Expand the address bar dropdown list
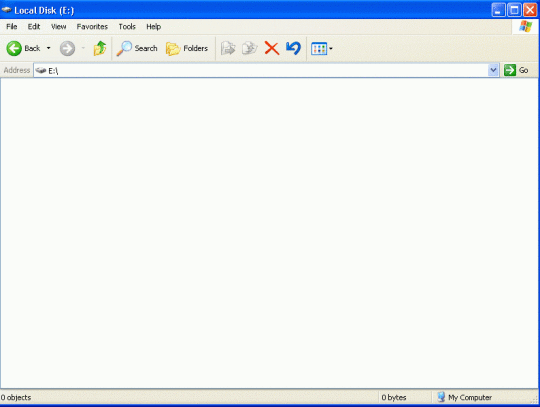The height and width of the screenshot is (407, 540). (494, 70)
